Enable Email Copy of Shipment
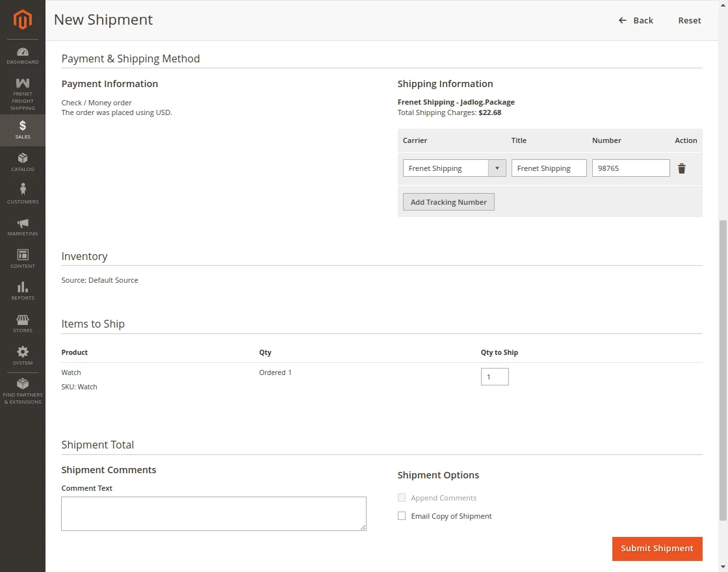This screenshot has height=572, width=728. click(x=402, y=515)
